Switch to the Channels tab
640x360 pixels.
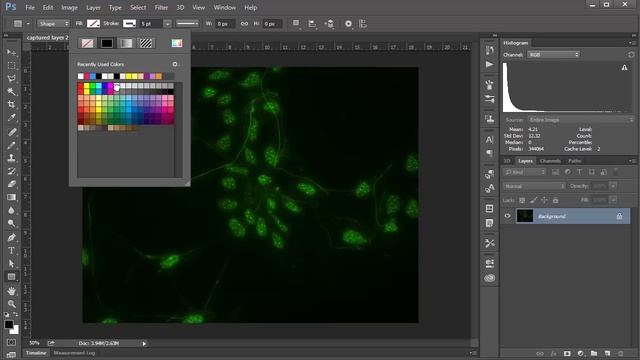point(550,161)
